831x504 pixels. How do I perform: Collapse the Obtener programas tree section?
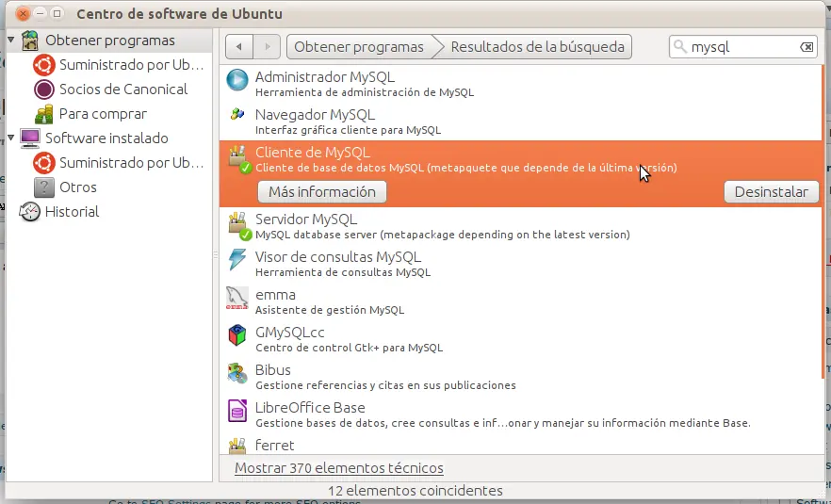pos(11,40)
